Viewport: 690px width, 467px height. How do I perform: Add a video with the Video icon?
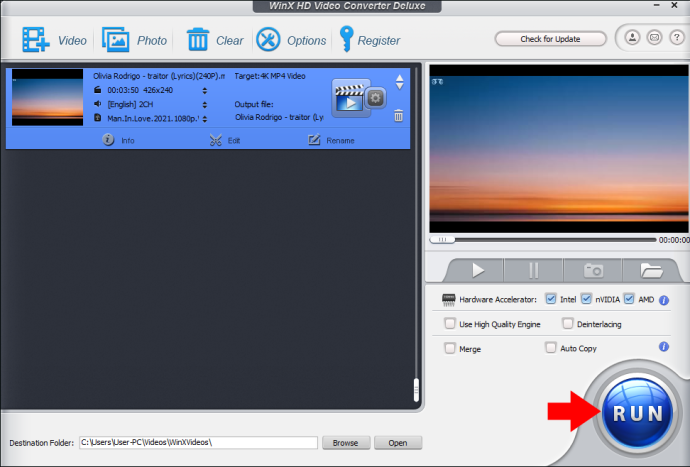36,40
